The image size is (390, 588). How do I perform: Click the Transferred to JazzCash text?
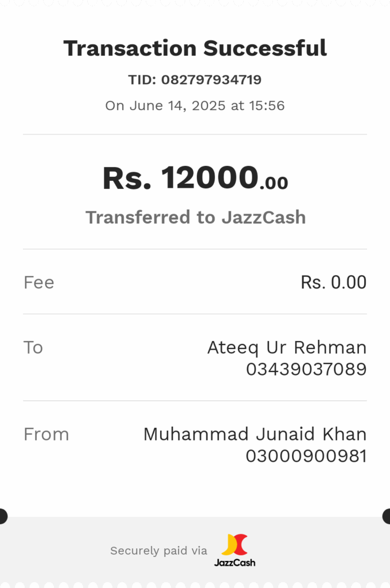point(196,218)
